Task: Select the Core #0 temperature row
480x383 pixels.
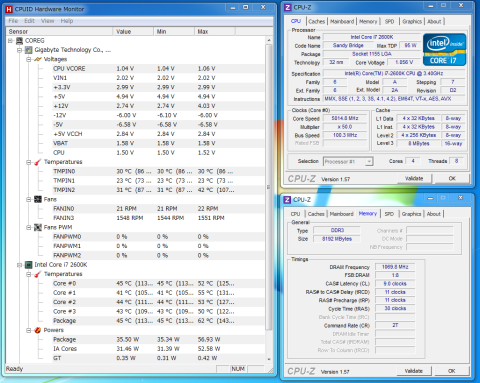Action: click(159, 283)
